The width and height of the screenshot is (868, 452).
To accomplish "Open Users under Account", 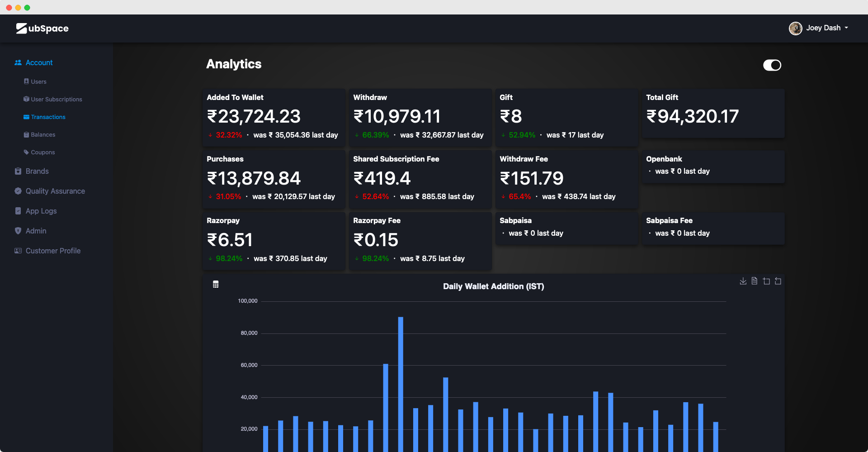I will [38, 81].
